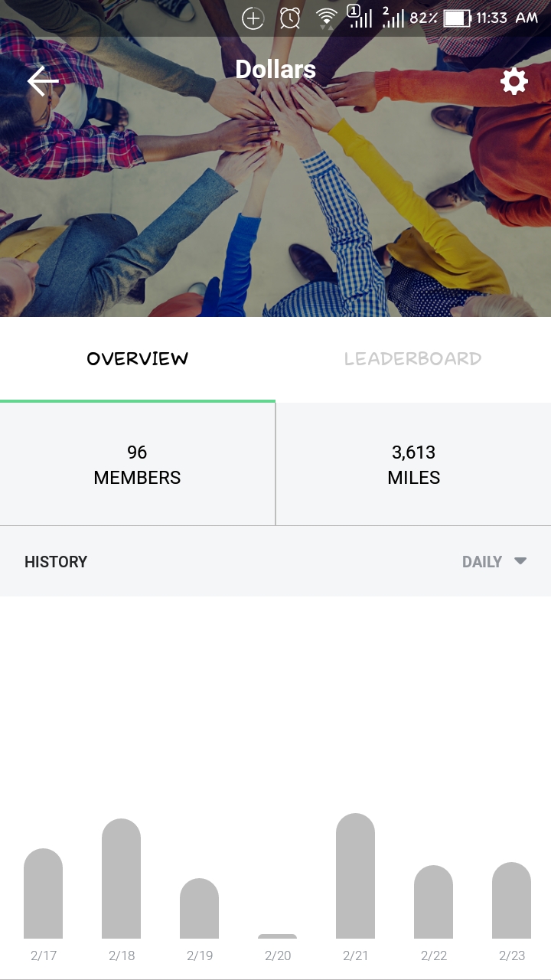551x980 pixels.
Task: Select the 2/17 chart bar
Action: (43, 893)
